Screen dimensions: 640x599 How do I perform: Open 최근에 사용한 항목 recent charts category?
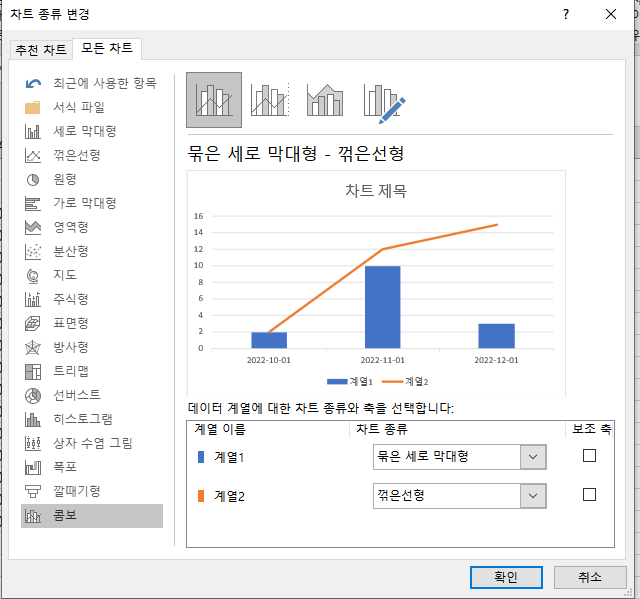click(x=92, y=83)
